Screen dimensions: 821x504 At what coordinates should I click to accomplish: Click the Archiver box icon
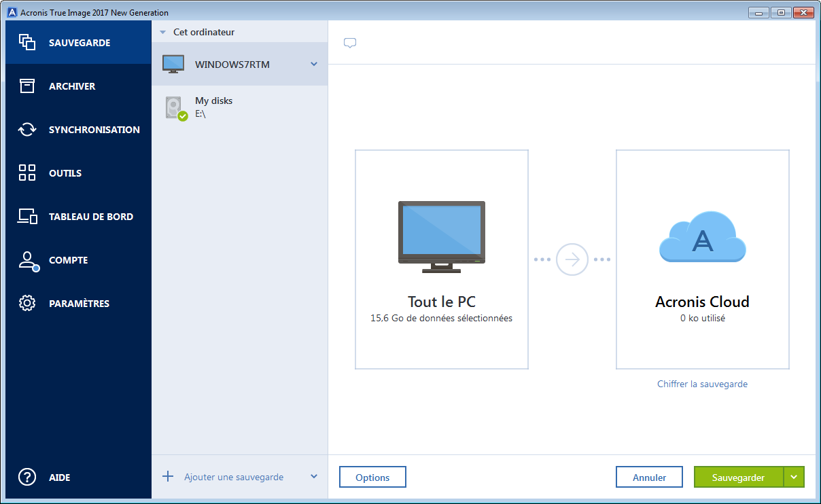(x=27, y=86)
